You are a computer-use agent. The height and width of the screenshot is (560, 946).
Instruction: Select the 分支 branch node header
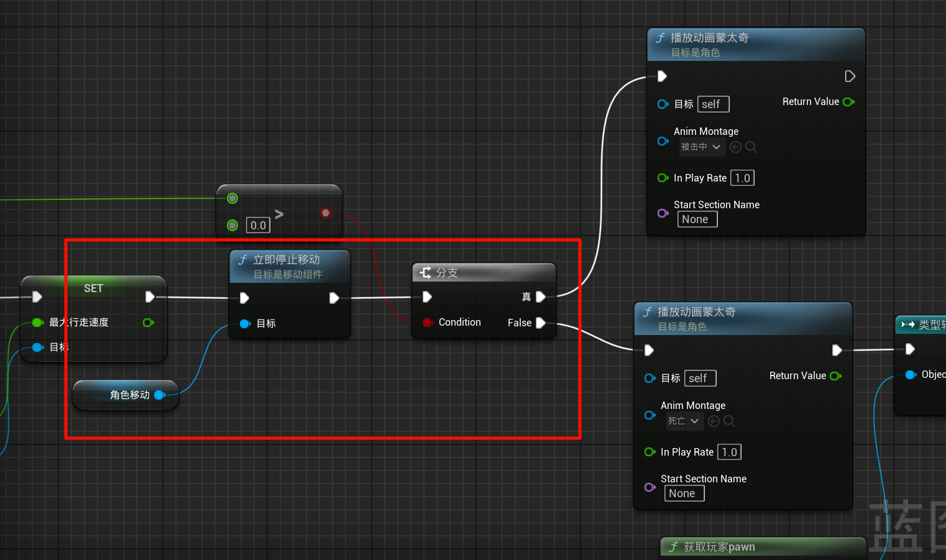484,273
